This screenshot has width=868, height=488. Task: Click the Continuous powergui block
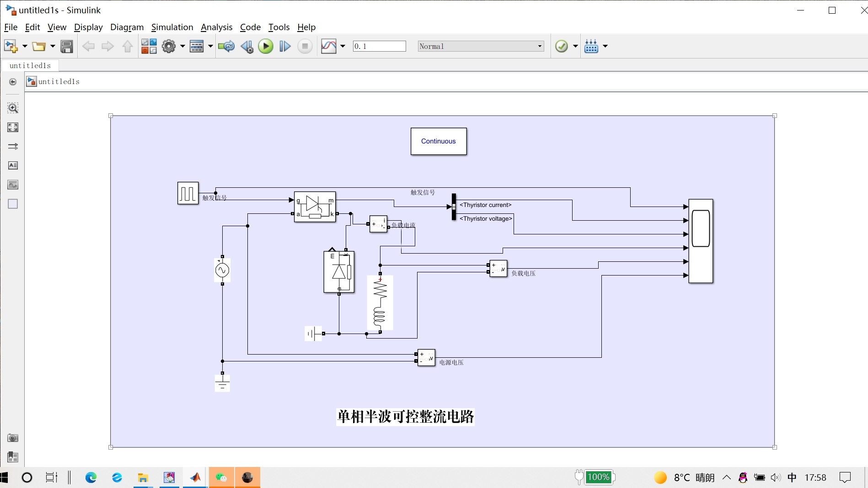[x=439, y=141]
